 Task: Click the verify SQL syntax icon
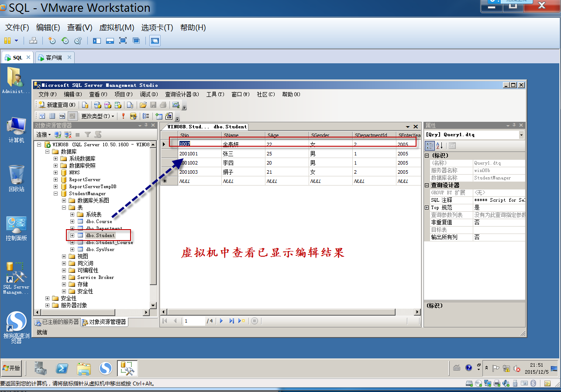pyautogui.click(x=133, y=116)
